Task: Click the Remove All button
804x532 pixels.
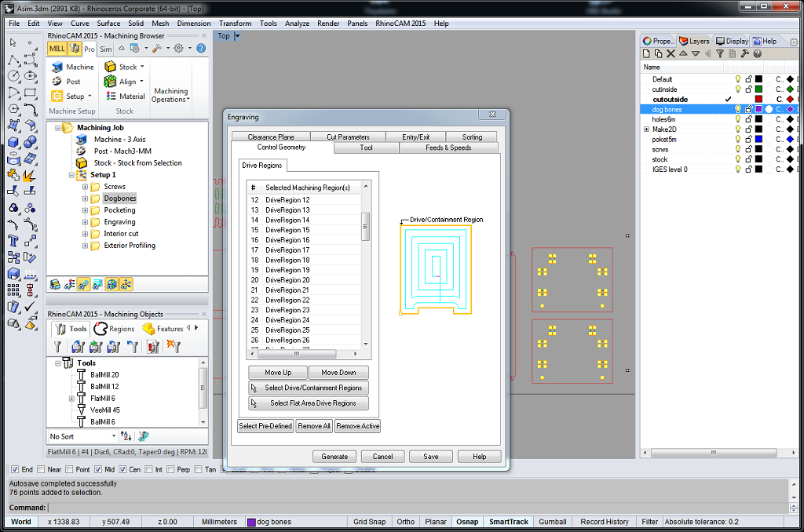Action: [314, 426]
